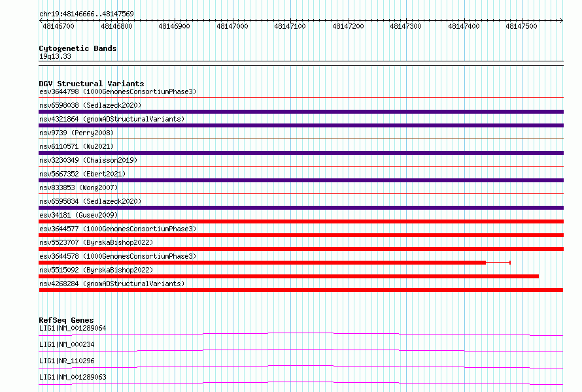Click the LIG1|NM_001289064 transcript label
582x392 pixels.
coord(73,328)
